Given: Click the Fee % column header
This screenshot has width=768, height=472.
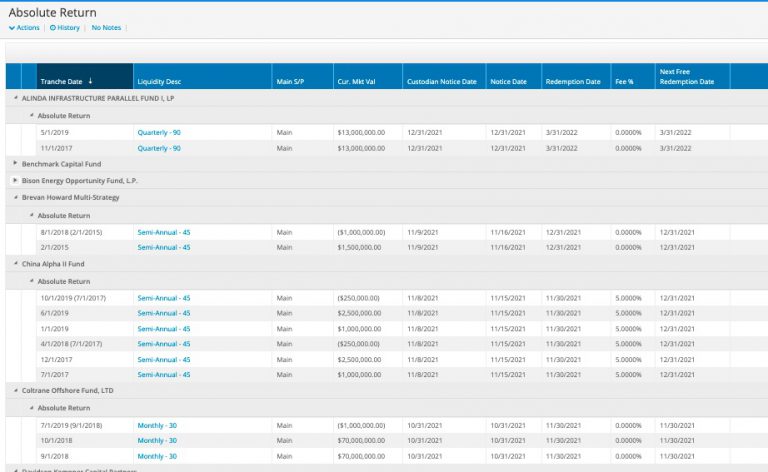Looking at the screenshot, I should (x=624, y=81).
